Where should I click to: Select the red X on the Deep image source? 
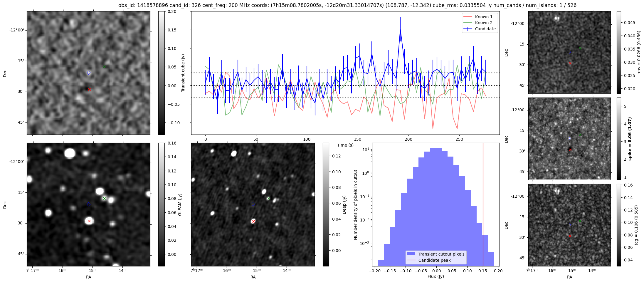point(253,221)
